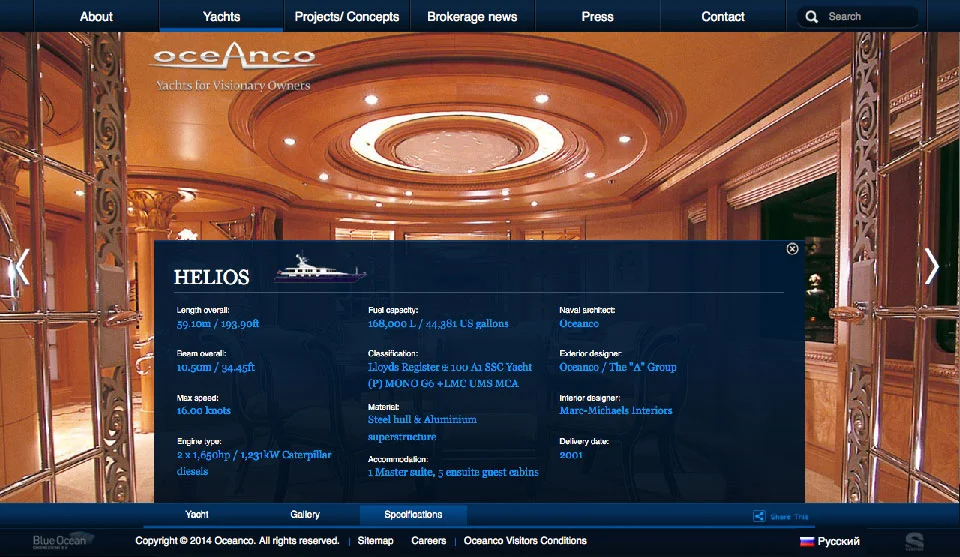Open the Sitemap link
The image size is (960, 557).
click(x=375, y=540)
